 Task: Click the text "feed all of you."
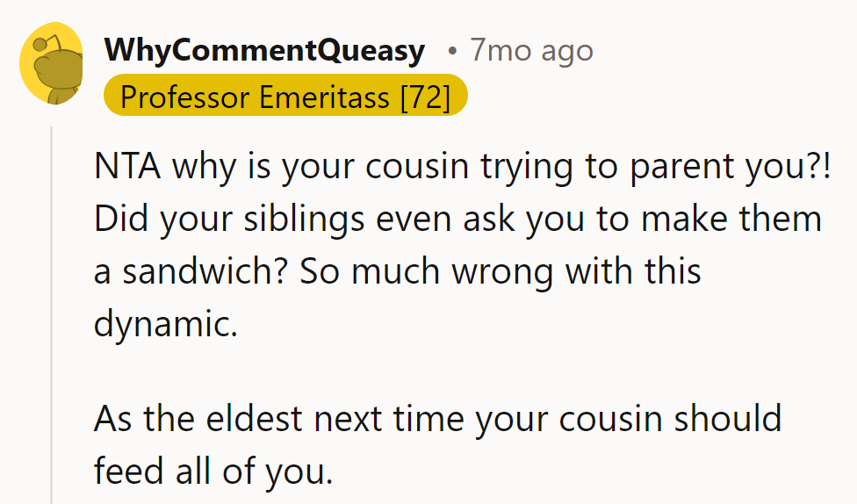click(x=213, y=472)
